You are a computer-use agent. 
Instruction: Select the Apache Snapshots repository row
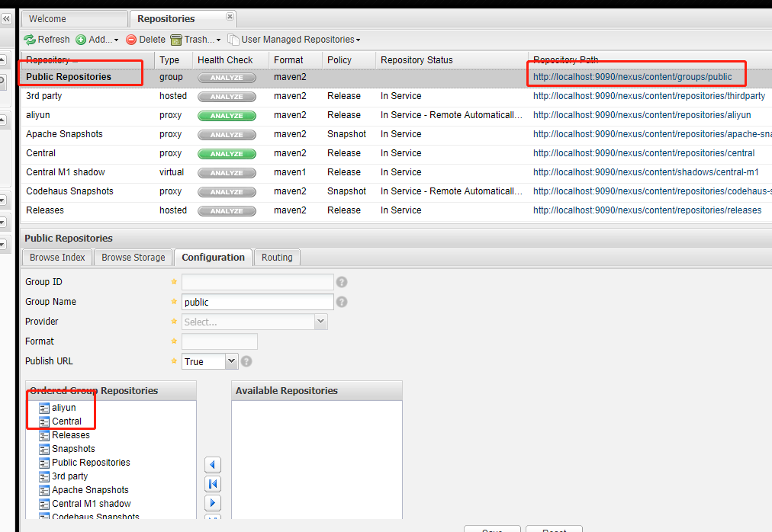397,134
